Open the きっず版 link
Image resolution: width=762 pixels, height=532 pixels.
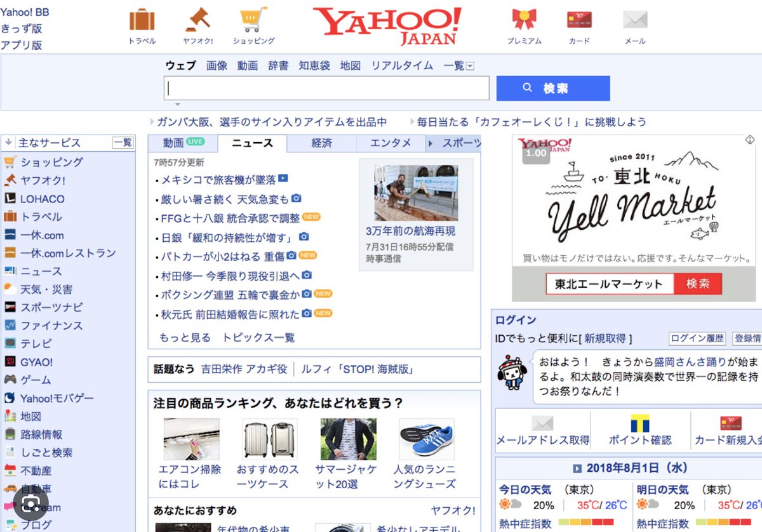point(21,29)
